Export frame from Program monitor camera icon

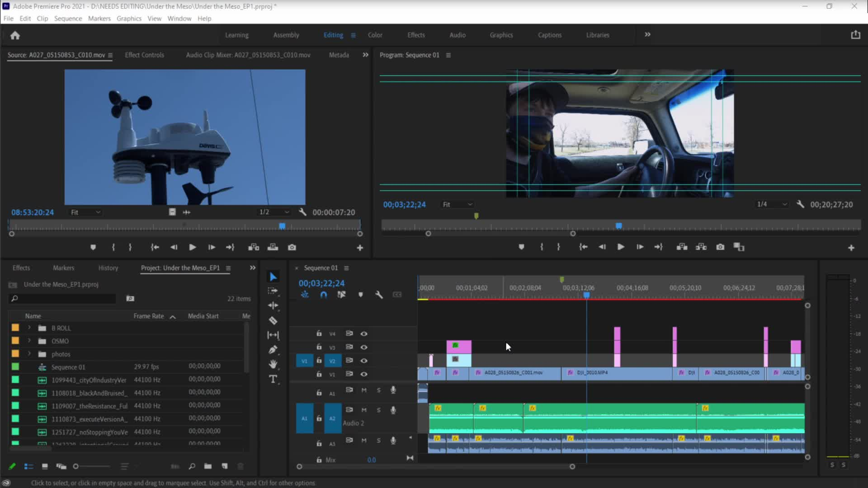pos(720,247)
